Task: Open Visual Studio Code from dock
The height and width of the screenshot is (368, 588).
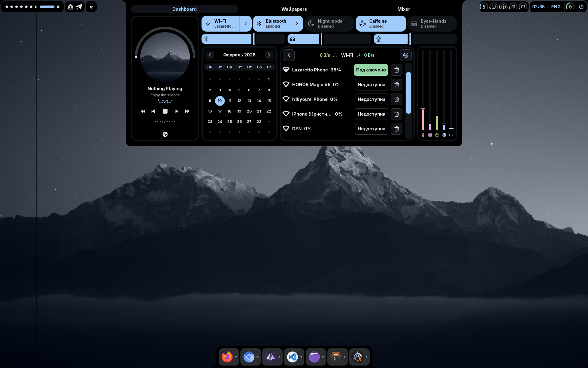Action: 292,357
